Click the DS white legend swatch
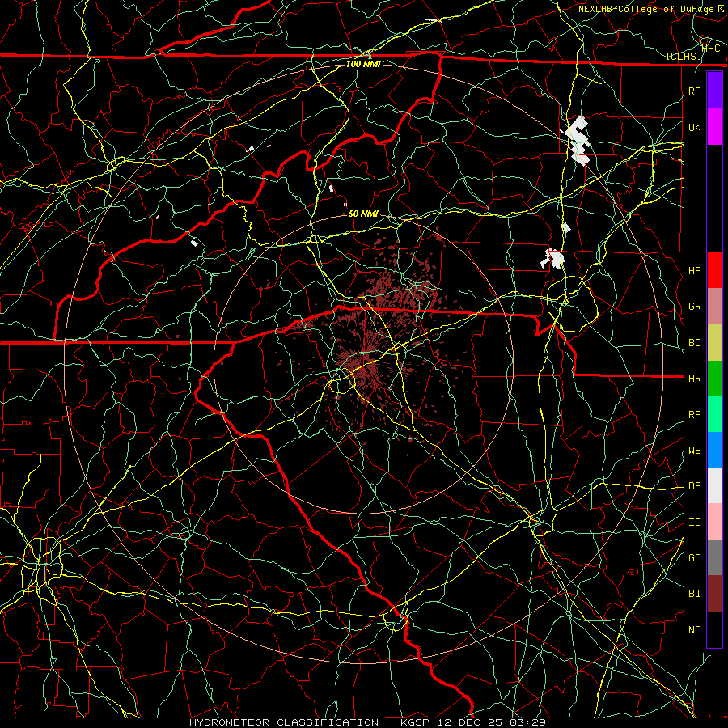Viewport: 728px width, 728px height. pyautogui.click(x=714, y=485)
